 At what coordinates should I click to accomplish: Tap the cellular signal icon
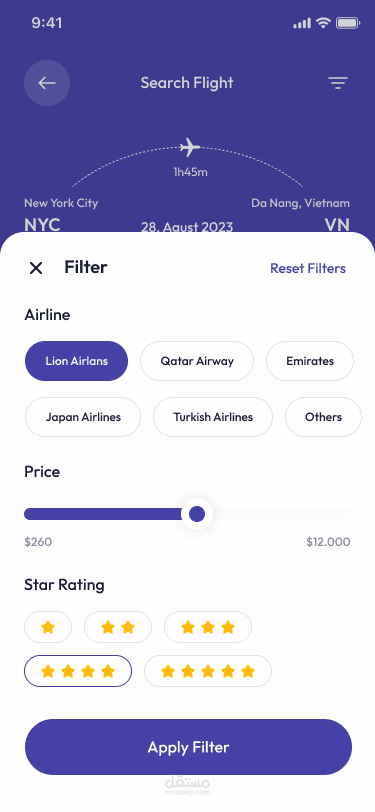[x=302, y=23]
